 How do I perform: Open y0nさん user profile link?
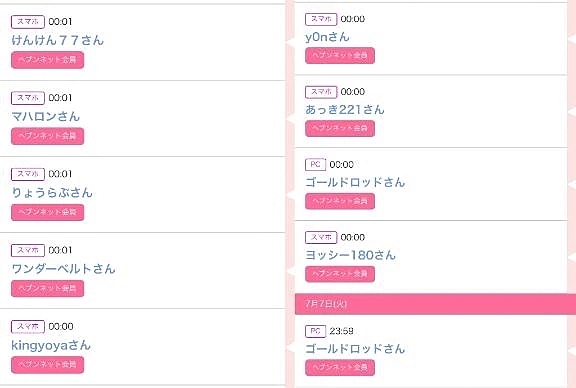(327, 37)
